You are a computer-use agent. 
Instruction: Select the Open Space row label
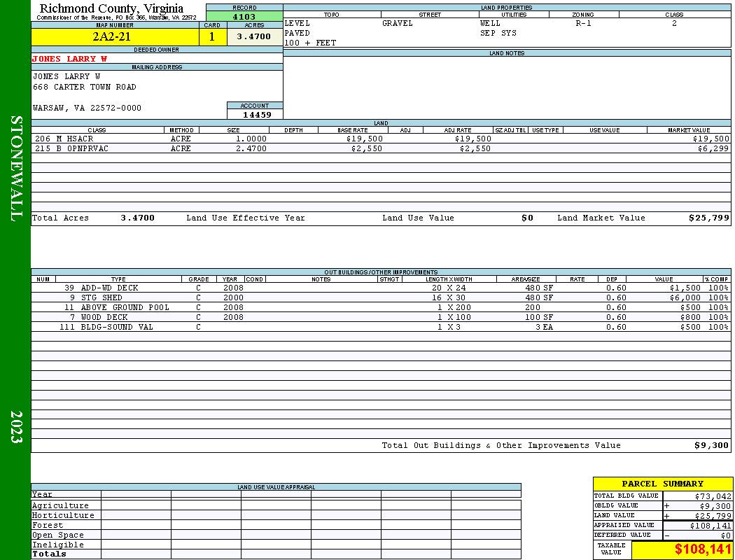[x=57, y=535]
